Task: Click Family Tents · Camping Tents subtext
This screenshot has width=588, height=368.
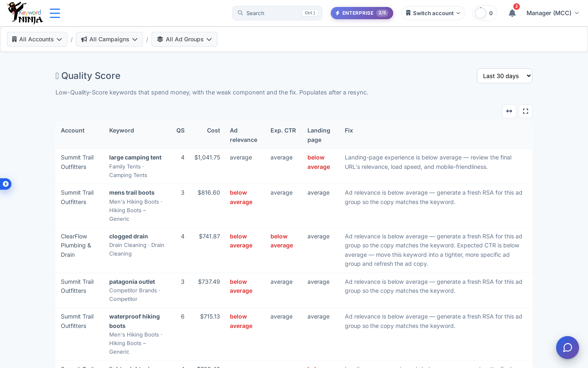Action: point(128,171)
